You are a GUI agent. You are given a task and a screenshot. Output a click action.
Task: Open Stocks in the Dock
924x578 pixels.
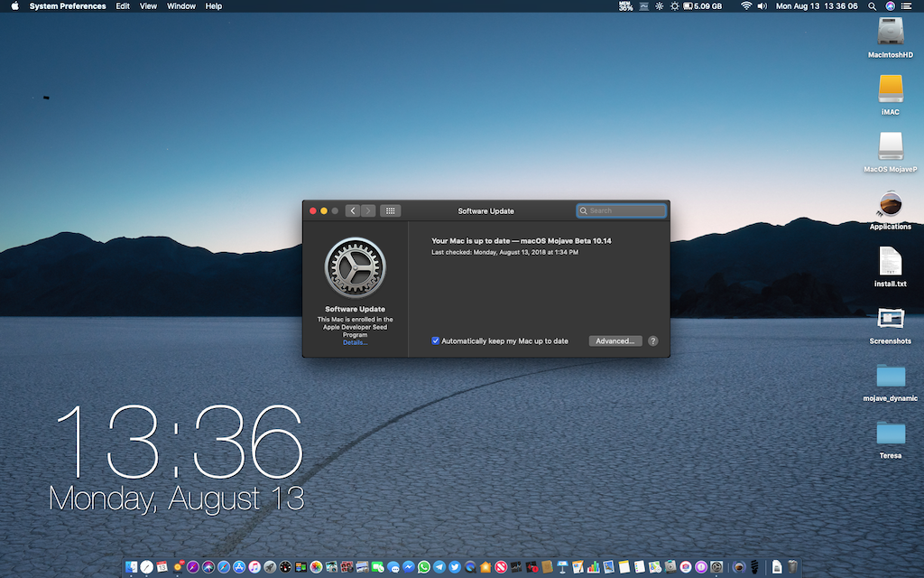coord(516,567)
